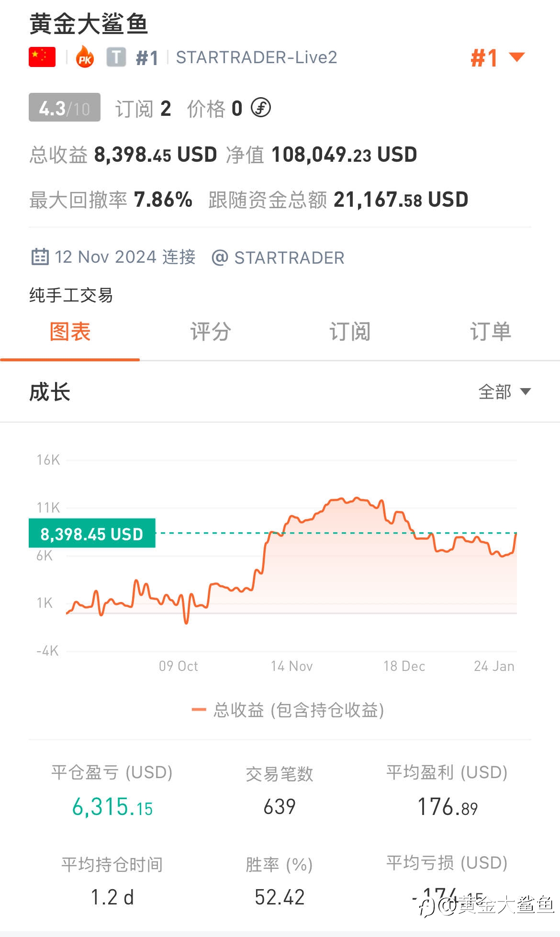The width and height of the screenshot is (560, 937).
Task: Expand the 全部 time range dropdown
Action: tap(504, 391)
